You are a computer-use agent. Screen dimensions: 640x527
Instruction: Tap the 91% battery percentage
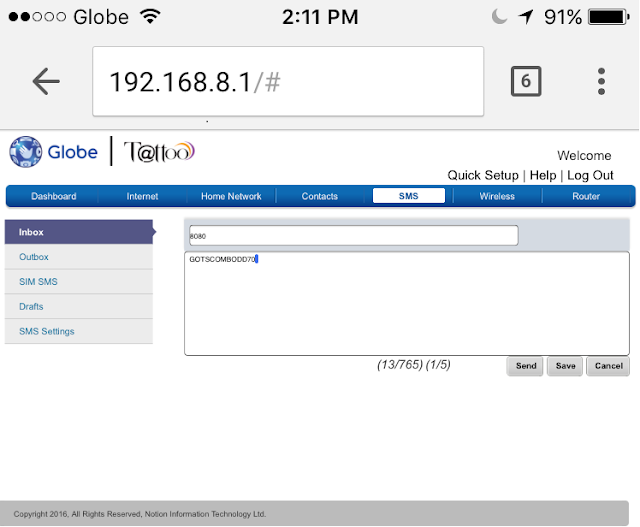[x=562, y=17]
